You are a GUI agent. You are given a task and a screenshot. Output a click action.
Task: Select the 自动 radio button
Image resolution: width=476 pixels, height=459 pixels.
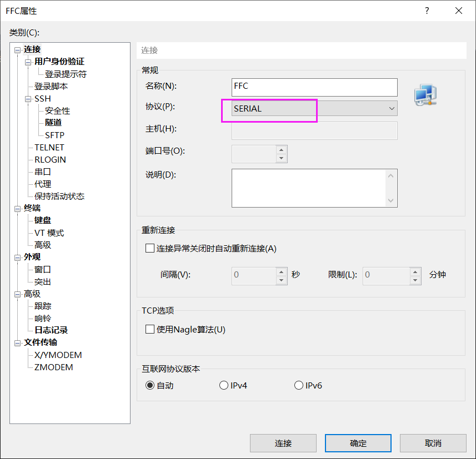pyautogui.click(x=150, y=385)
